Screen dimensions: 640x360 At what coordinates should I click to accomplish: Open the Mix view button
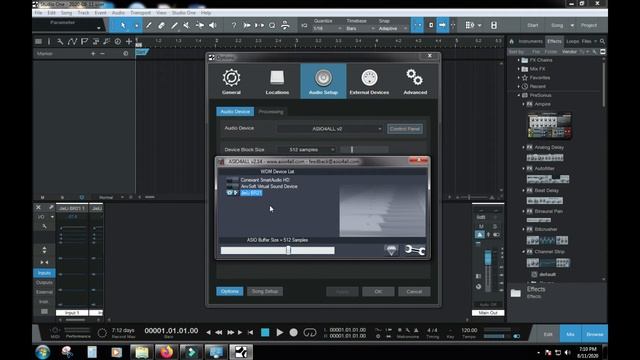pyautogui.click(x=570, y=334)
